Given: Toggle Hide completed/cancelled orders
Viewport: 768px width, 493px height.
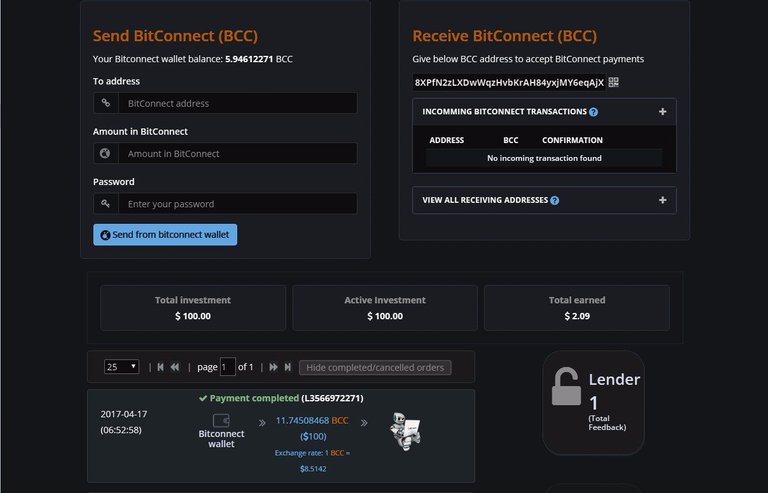Looking at the screenshot, I should click(x=375, y=367).
